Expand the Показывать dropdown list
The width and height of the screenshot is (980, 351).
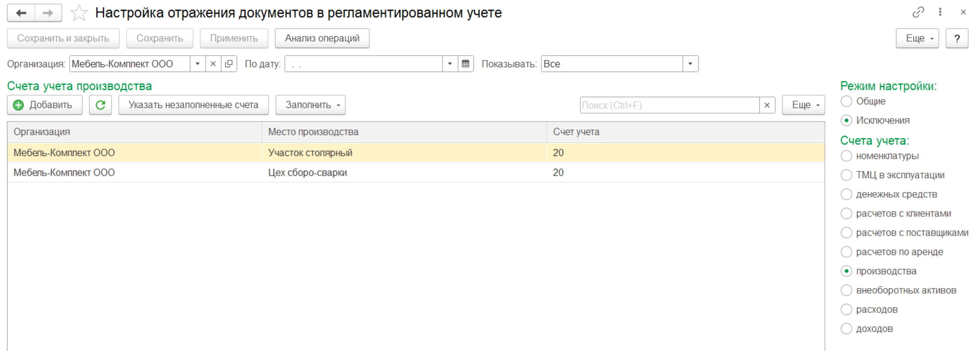click(690, 64)
